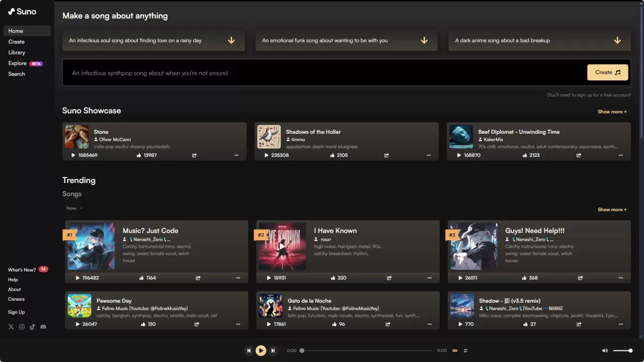The image size is (644, 362).
Task: Click the Create button beside prompt
Action: [x=608, y=72]
